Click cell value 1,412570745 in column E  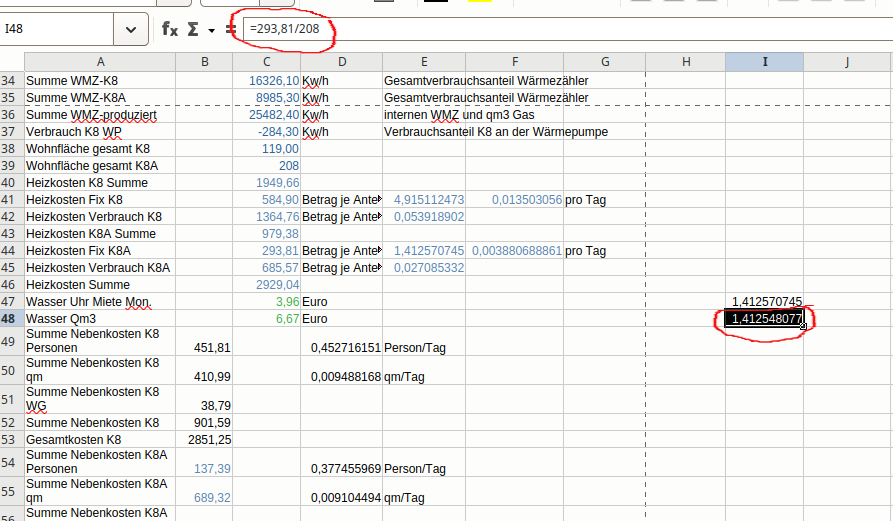[424, 251]
